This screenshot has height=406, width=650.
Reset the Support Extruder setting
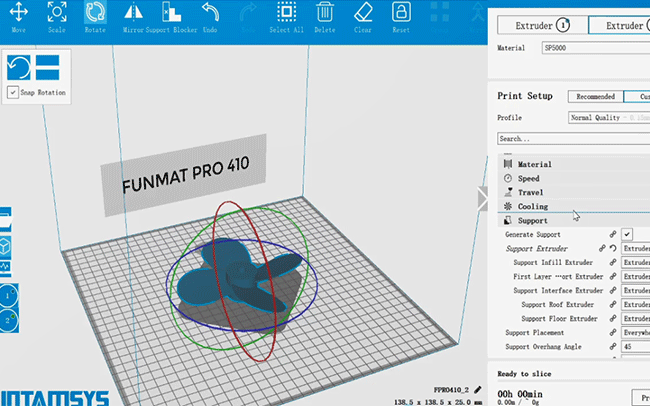(x=613, y=248)
